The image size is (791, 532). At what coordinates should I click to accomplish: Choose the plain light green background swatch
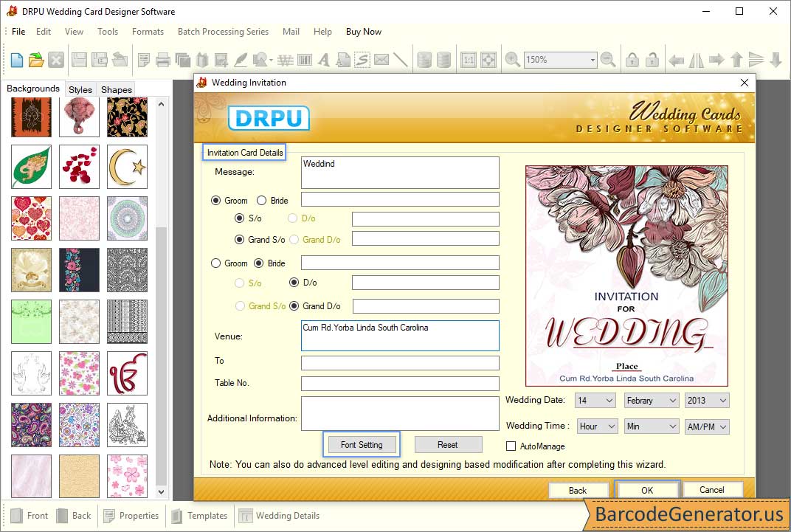tap(31, 322)
